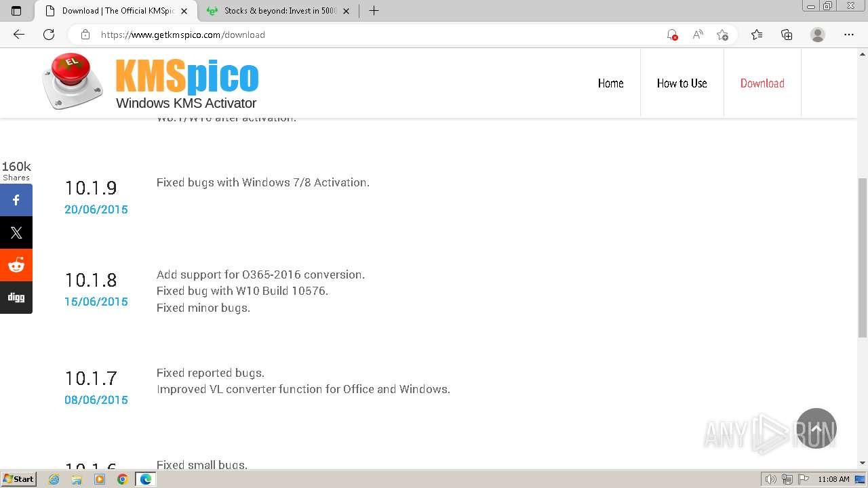Open Windows Start menu
This screenshot has height=488, width=868.
[x=19, y=479]
